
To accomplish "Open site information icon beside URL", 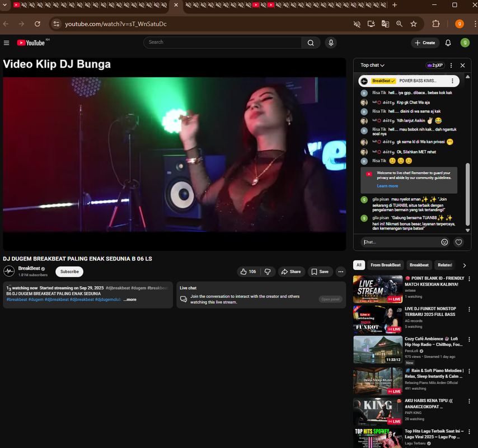I will tap(57, 24).
